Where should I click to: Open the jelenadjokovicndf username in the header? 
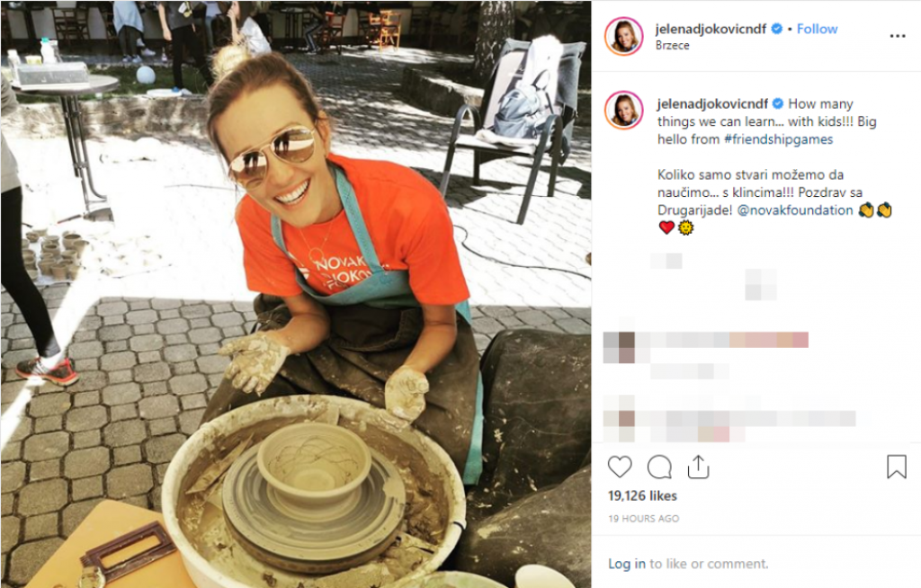point(711,29)
